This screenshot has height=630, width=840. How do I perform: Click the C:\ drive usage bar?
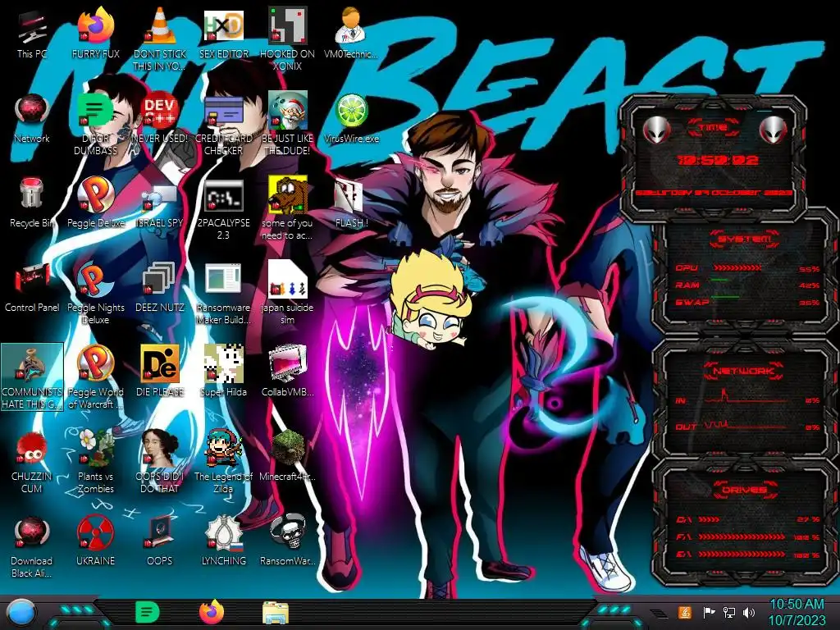click(x=710, y=519)
